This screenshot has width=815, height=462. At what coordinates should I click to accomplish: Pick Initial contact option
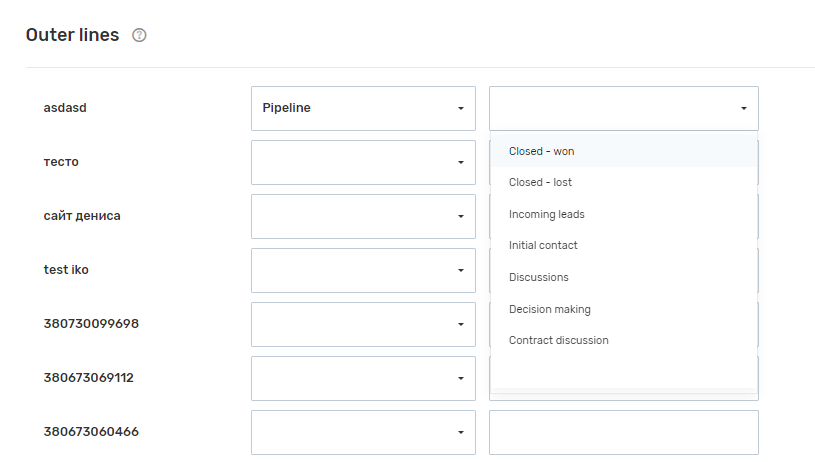coord(543,246)
